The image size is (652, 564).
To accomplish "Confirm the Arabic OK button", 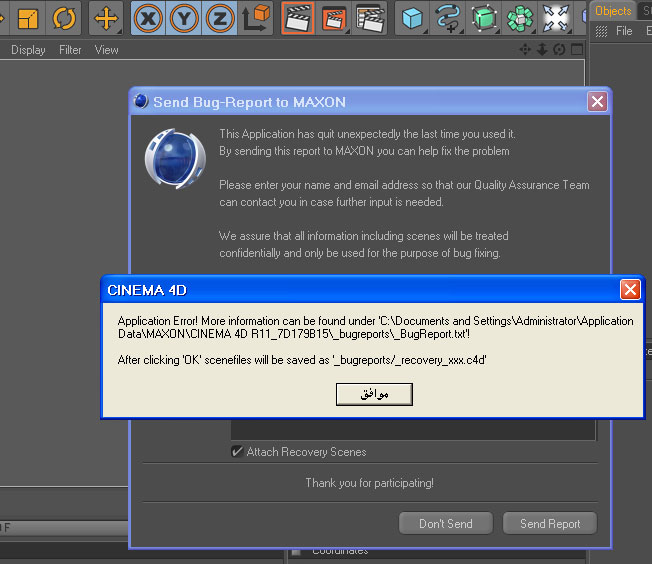I will tap(374, 394).
